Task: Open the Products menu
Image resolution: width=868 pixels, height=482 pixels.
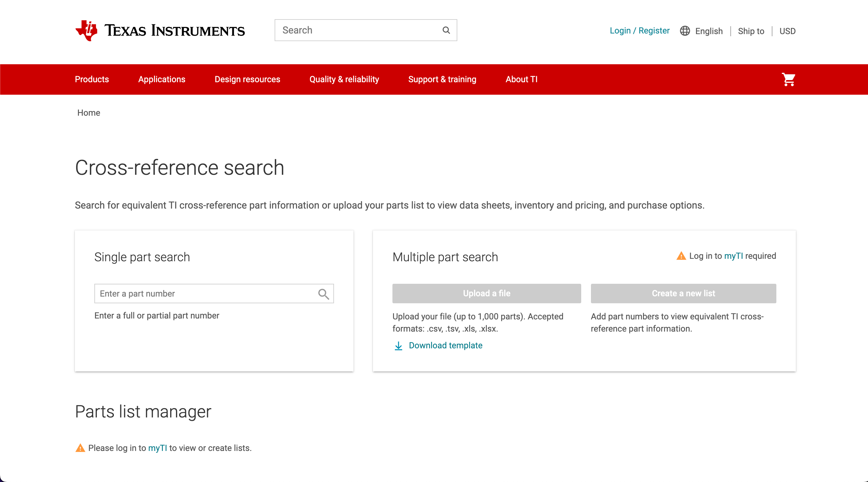Action: (x=92, y=79)
